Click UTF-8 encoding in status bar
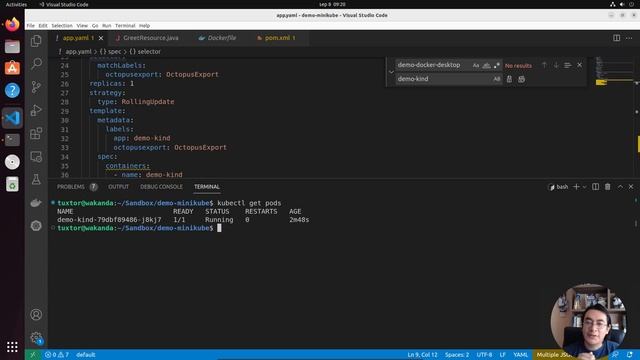Image resolution: width=640 pixels, height=360 pixels. [x=484, y=355]
